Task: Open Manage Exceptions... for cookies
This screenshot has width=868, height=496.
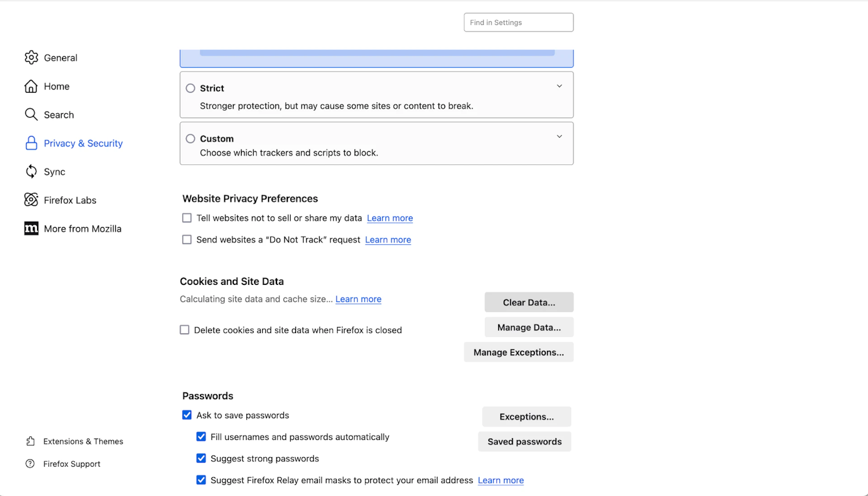Action: click(x=519, y=352)
